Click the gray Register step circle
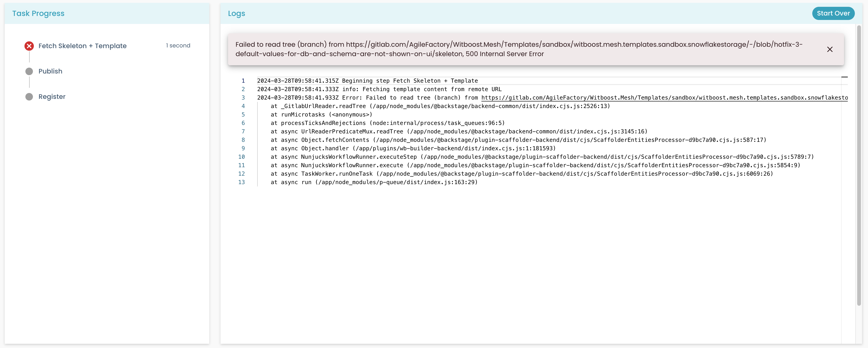Viewport: 868px width, 348px height. [29, 97]
